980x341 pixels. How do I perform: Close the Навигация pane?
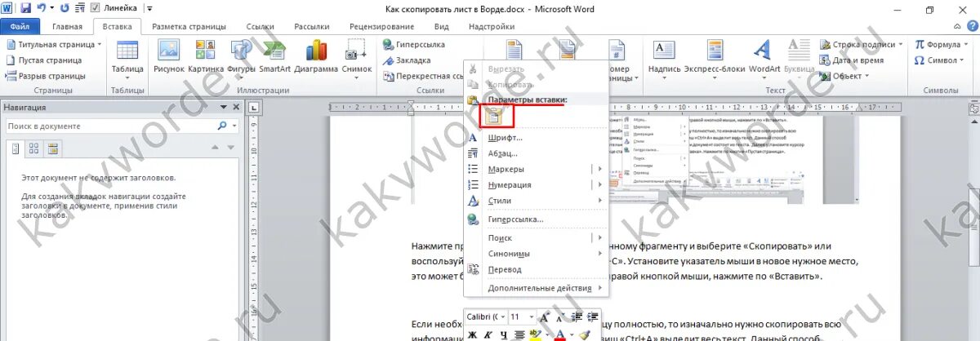(x=236, y=107)
